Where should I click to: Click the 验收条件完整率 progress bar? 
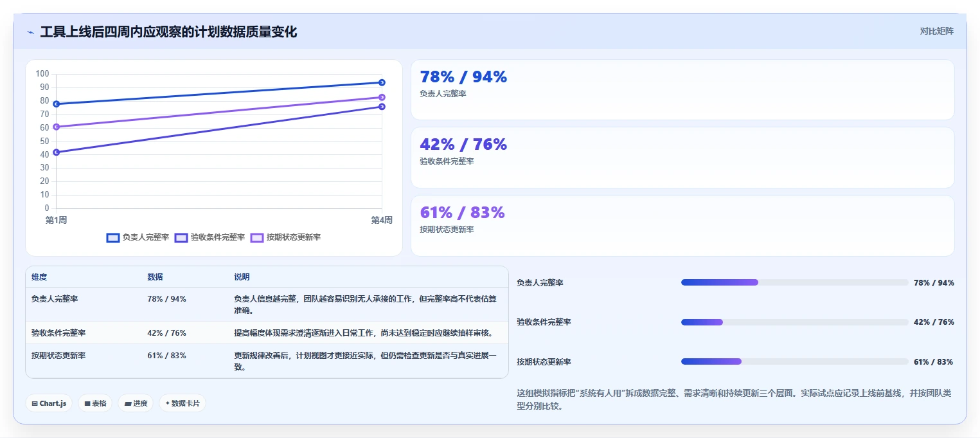coord(794,322)
